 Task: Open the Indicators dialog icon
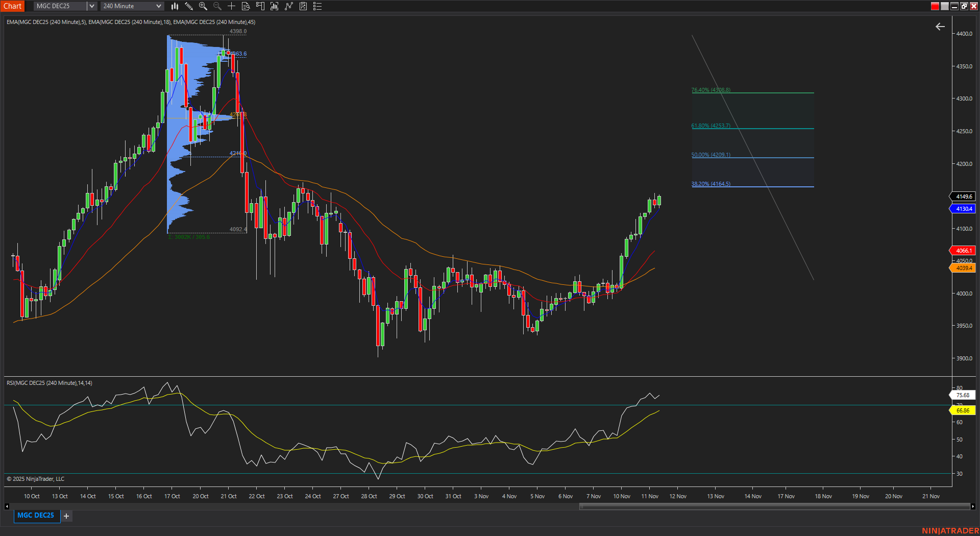pos(289,6)
